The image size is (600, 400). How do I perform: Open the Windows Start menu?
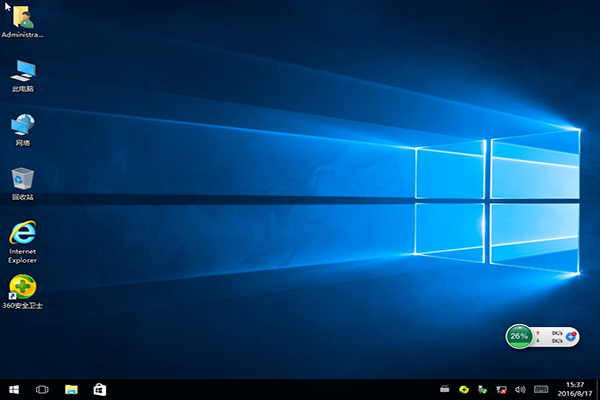coord(14,390)
